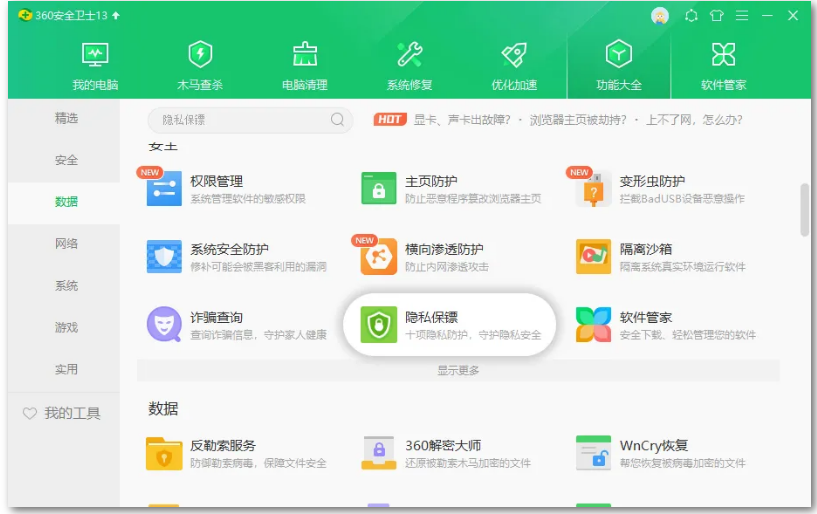Image resolution: width=817 pixels, height=514 pixels.
Task: Click the upgrade arrow beside 360安全卫士13
Action: [116, 16]
